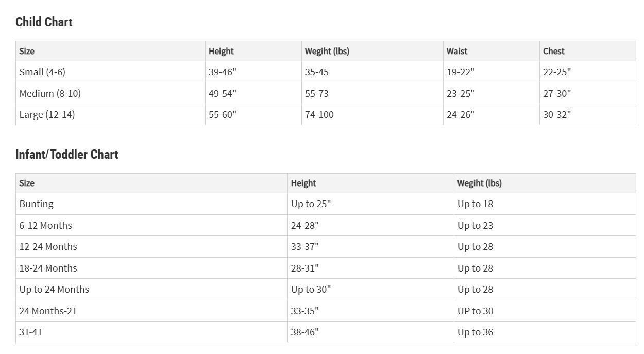This screenshot has width=644, height=354.
Task: Click the 39-46" height cell
Action: click(x=253, y=72)
